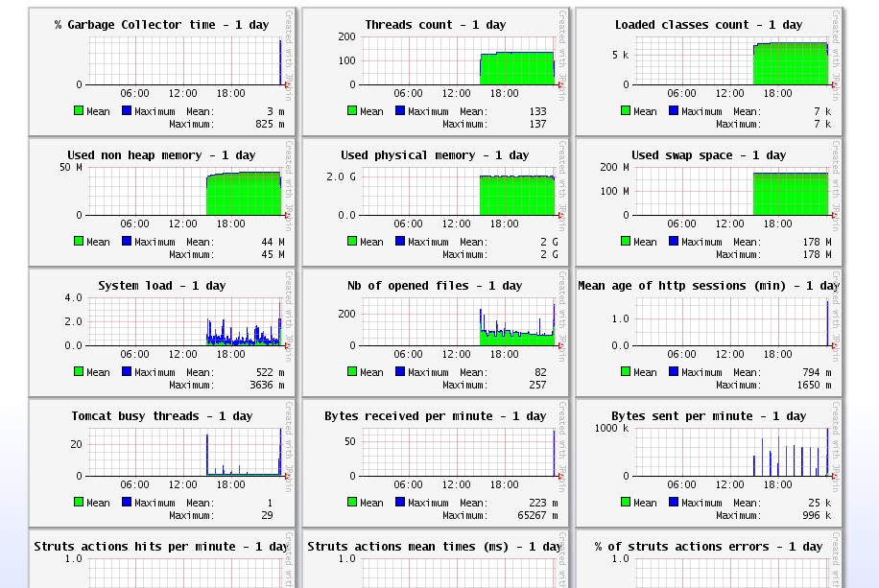Click the Mean value 25 k for Bytes sent
Screen dimensions: 879x588
820,504
